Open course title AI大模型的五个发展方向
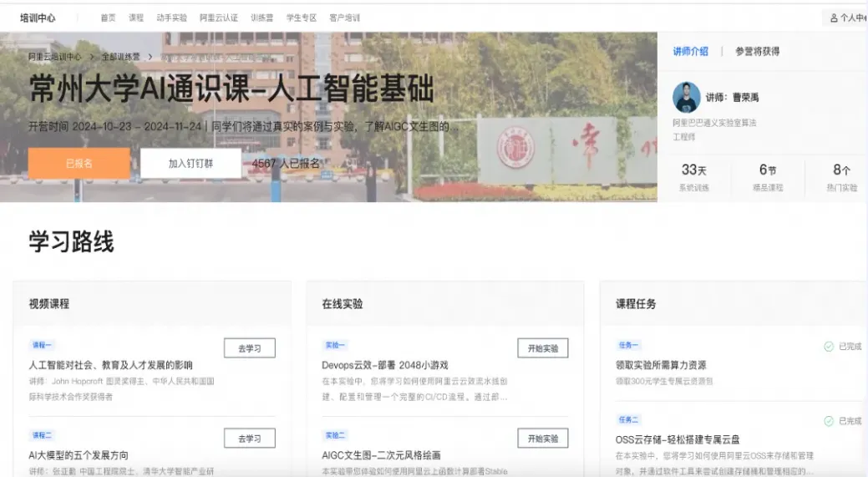The image size is (868, 477). [79, 455]
